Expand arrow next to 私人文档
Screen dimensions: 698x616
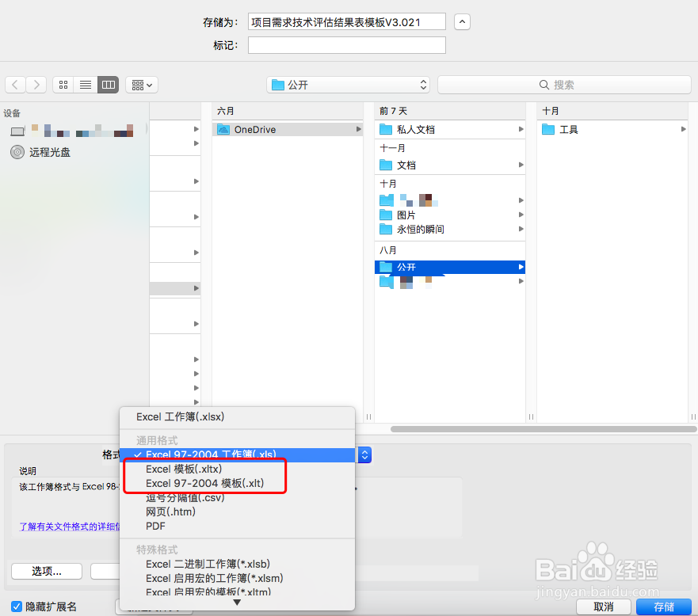point(521,129)
